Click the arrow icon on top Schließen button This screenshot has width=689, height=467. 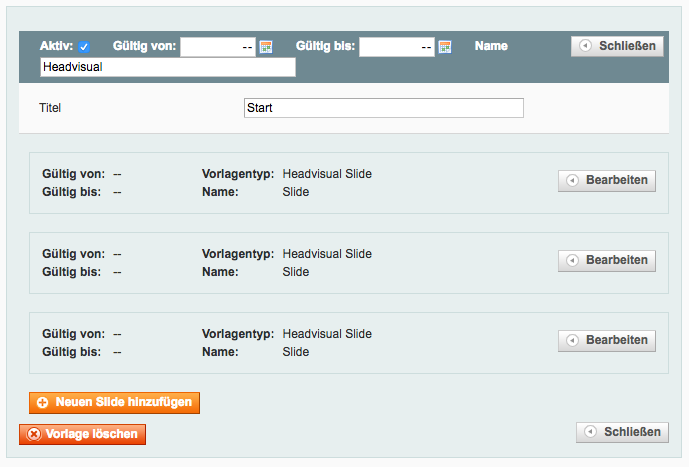[x=585, y=46]
